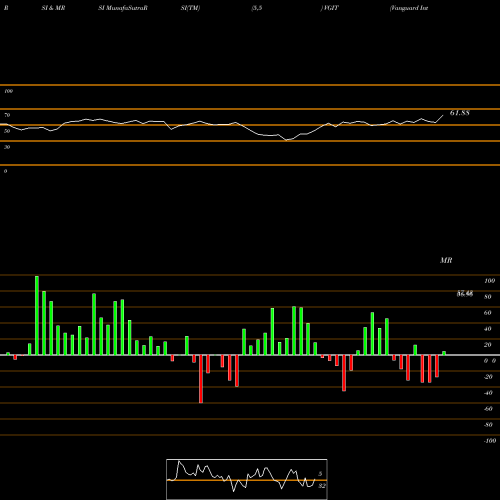Click the 40 label on MR axis

(x=488, y=329)
